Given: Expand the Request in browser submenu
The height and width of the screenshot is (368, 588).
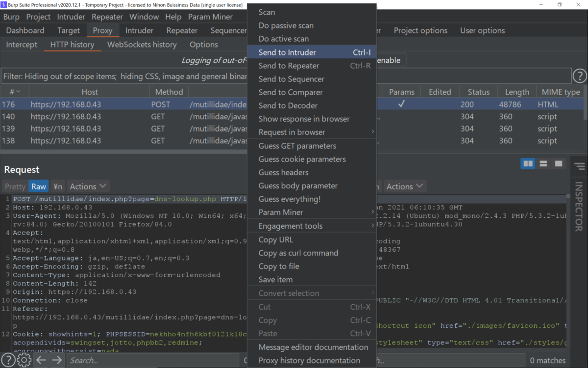Looking at the screenshot, I should pyautogui.click(x=312, y=132).
